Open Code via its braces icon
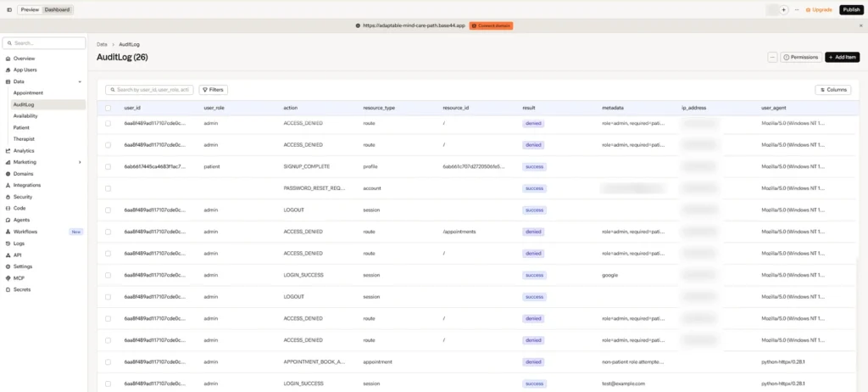This screenshot has width=868, height=392. [8, 209]
